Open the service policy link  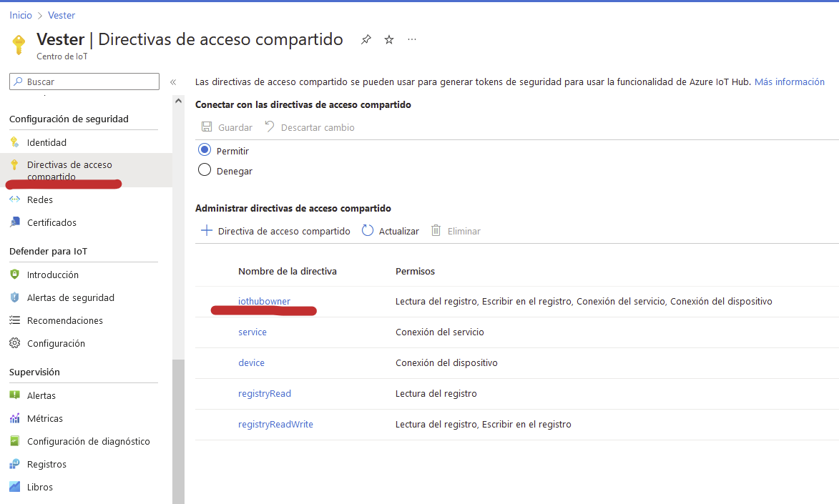(x=252, y=332)
